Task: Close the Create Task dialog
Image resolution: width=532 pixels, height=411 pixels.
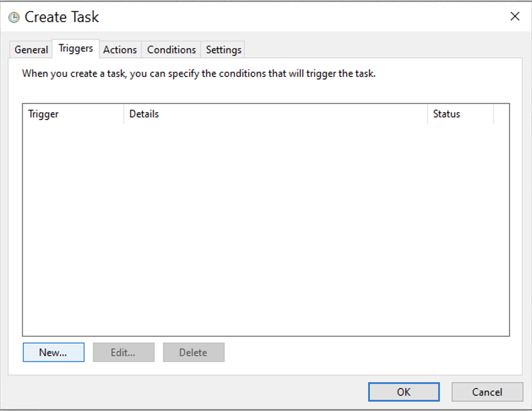Action: click(515, 16)
